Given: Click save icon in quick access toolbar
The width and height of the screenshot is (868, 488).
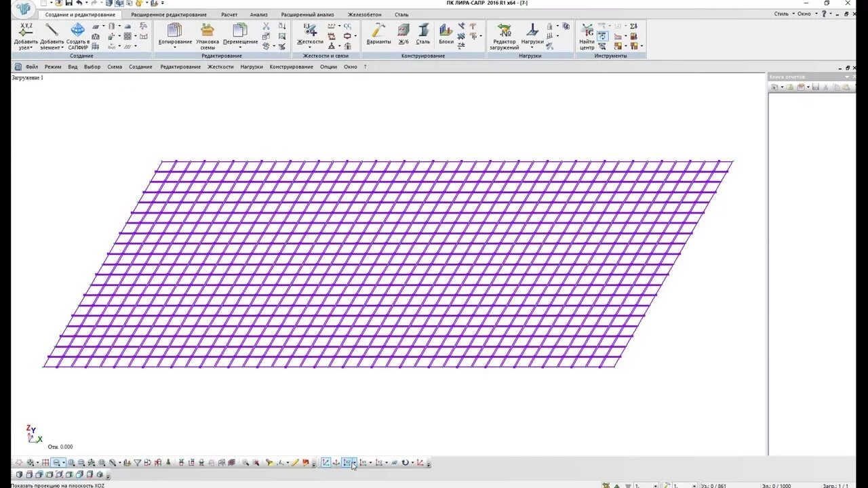Looking at the screenshot, I should click(x=68, y=3).
